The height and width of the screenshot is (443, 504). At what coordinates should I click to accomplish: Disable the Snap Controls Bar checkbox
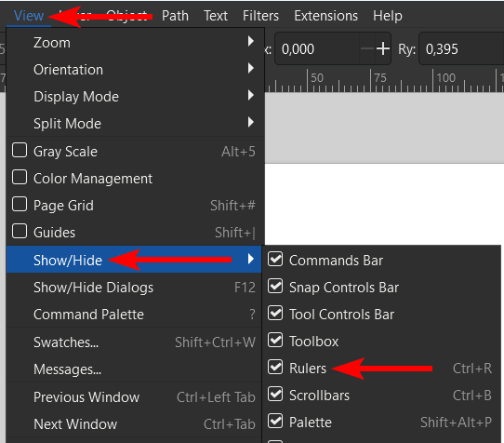(x=275, y=287)
